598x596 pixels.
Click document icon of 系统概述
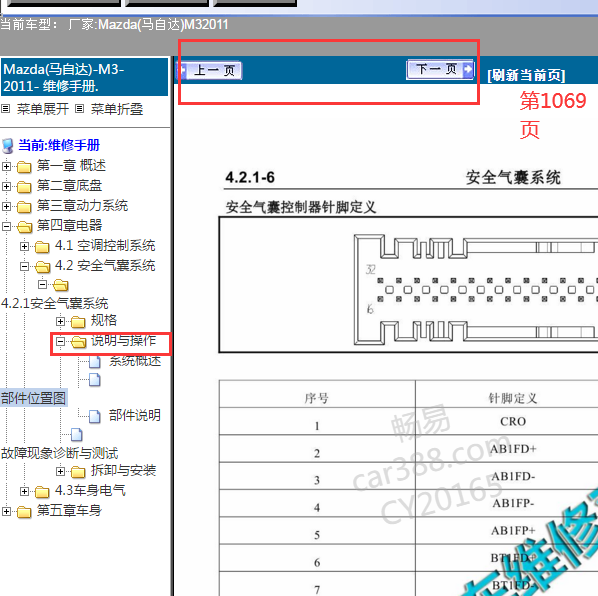95,361
